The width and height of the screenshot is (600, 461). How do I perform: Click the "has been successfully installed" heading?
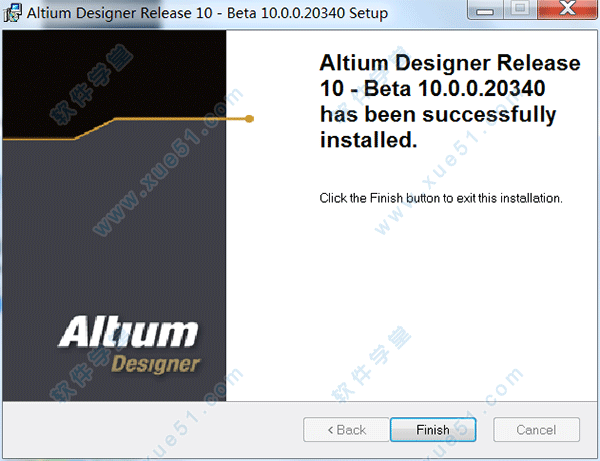tap(450, 101)
